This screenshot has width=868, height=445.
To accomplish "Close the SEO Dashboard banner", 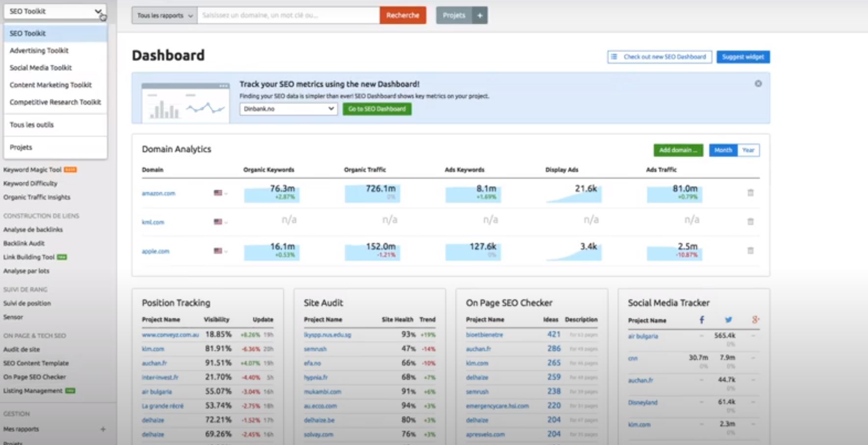I will pyautogui.click(x=758, y=83).
